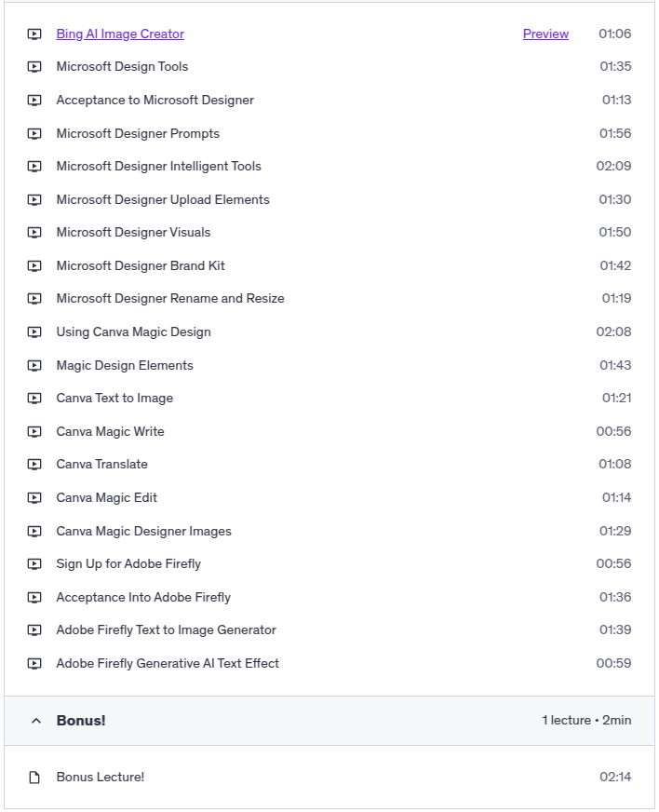Click video icon next to Using Canva Magic Design

34,332
